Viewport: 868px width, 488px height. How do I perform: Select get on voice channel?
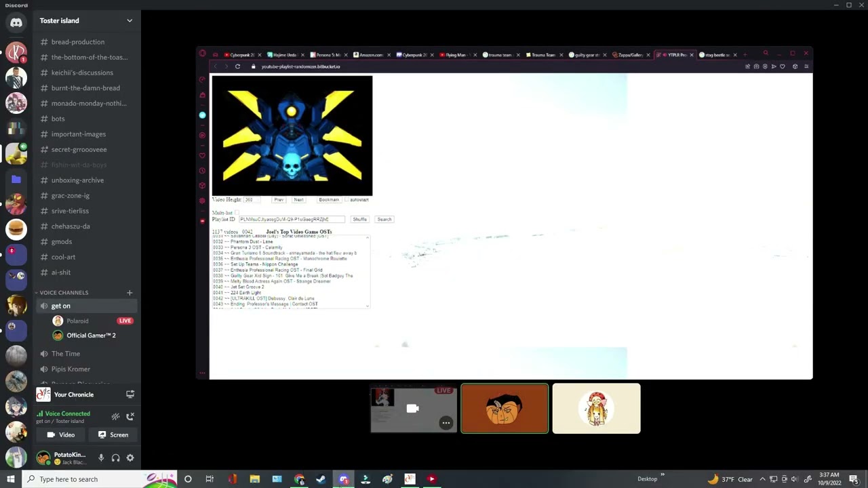click(x=85, y=306)
